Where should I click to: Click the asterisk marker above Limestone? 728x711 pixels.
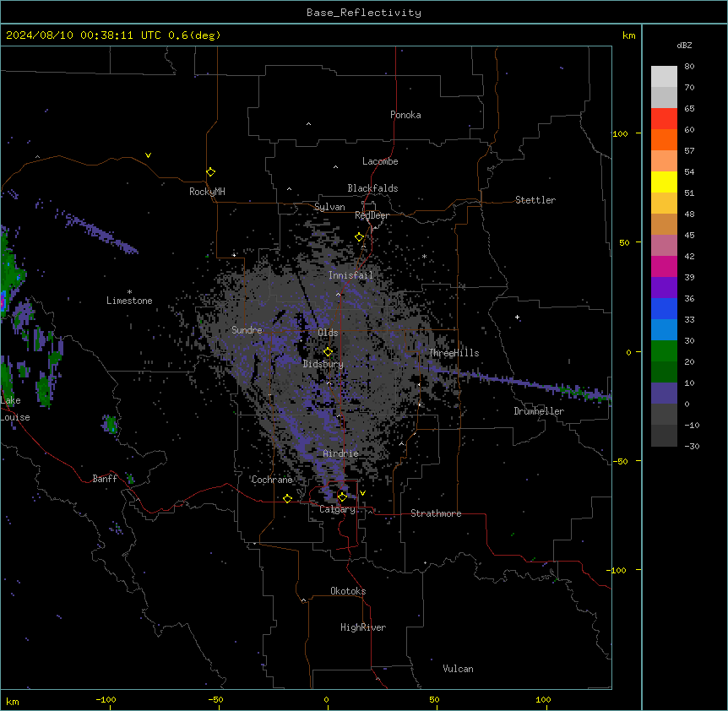pos(129,291)
